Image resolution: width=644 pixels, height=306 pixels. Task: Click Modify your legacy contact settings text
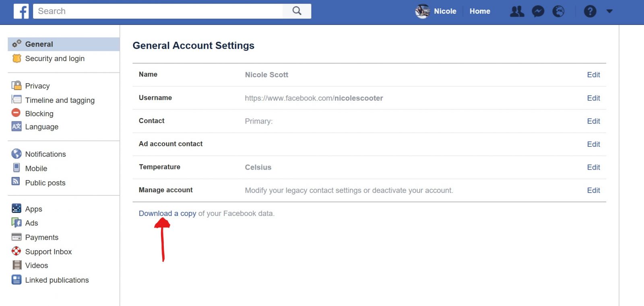click(x=349, y=191)
